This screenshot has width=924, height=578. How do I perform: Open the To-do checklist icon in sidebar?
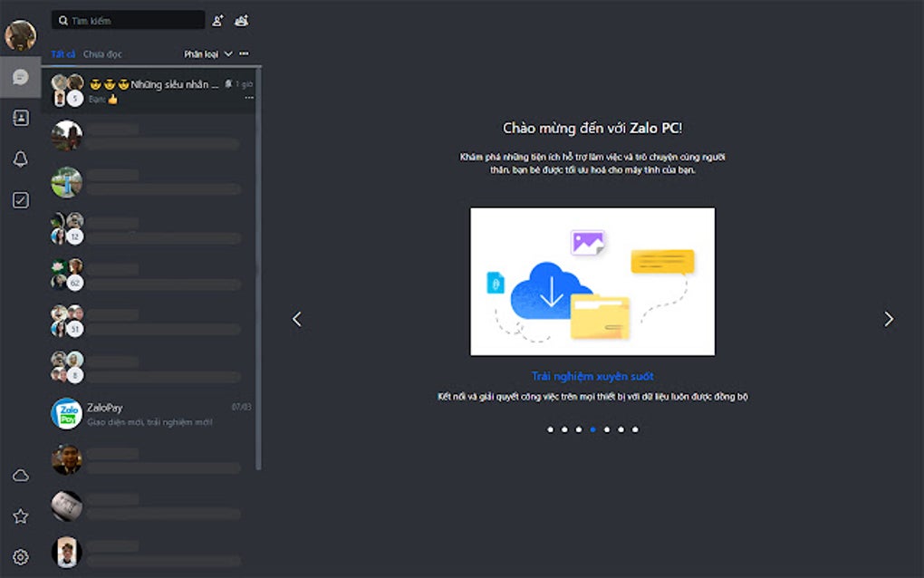(20, 199)
